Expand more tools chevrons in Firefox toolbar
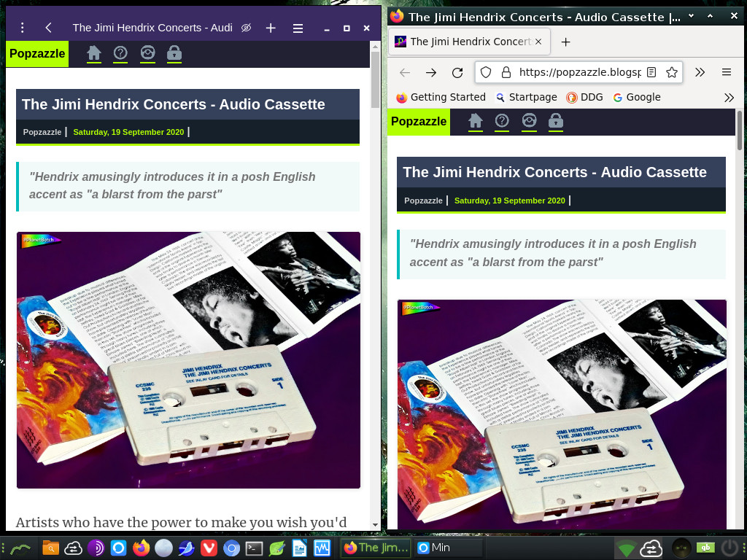The width and height of the screenshot is (747, 560). 700,72
